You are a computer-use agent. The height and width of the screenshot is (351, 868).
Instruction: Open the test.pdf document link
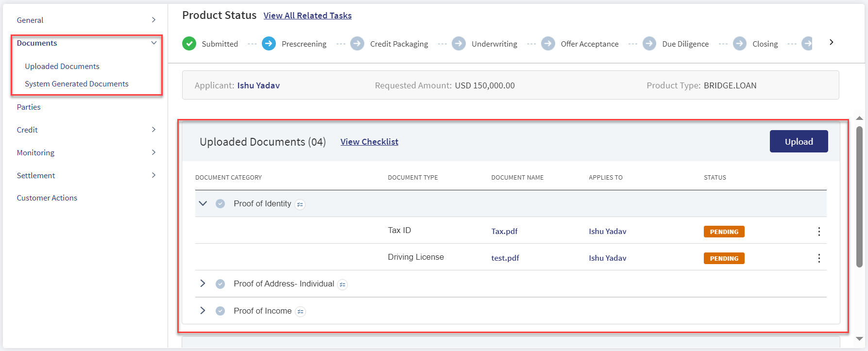505,258
